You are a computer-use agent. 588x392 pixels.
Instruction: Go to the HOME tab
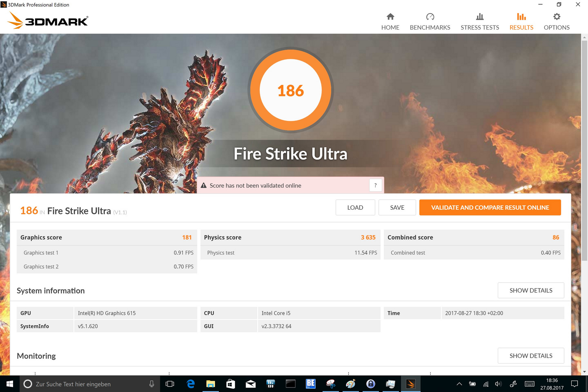click(x=390, y=22)
